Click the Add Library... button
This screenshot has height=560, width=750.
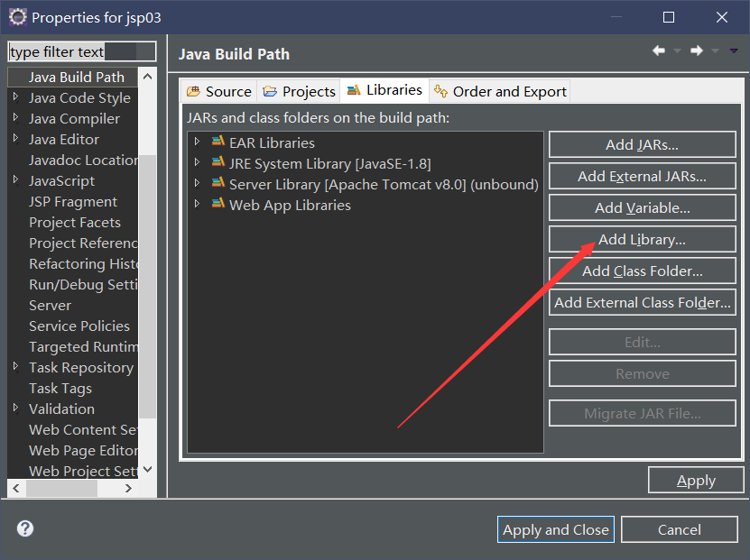point(642,239)
